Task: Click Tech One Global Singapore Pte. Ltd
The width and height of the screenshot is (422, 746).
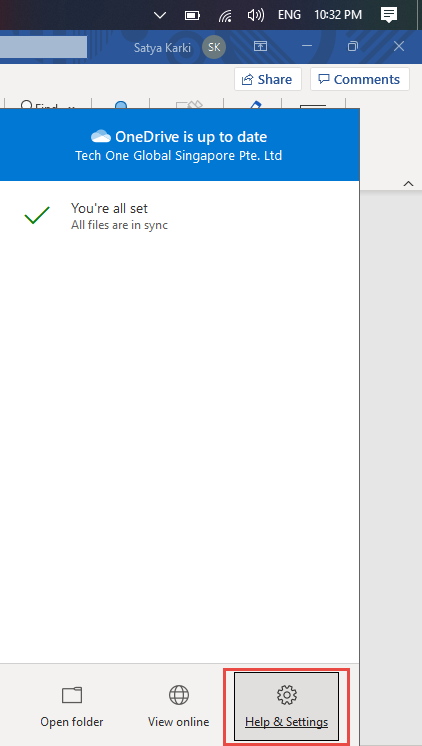Action: tap(179, 156)
